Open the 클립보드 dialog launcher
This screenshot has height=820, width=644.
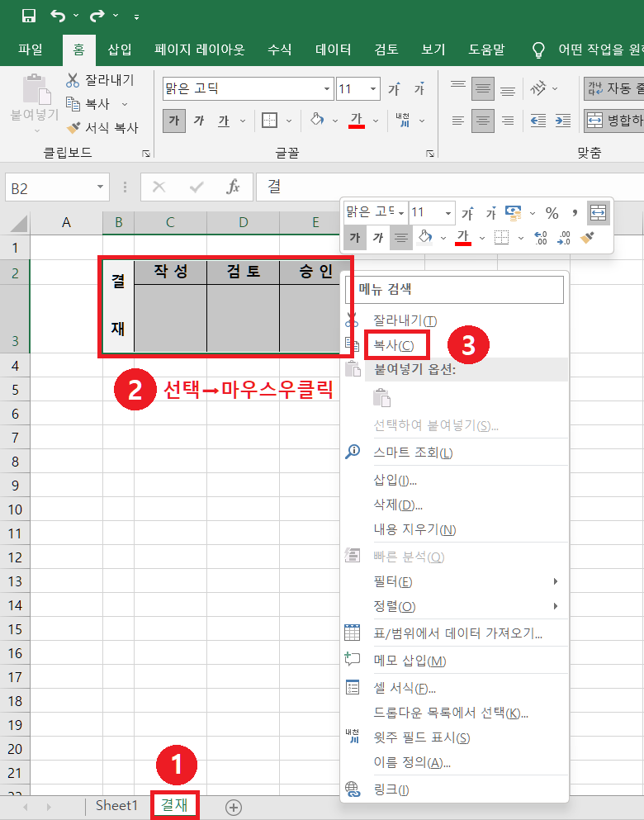pos(146,154)
